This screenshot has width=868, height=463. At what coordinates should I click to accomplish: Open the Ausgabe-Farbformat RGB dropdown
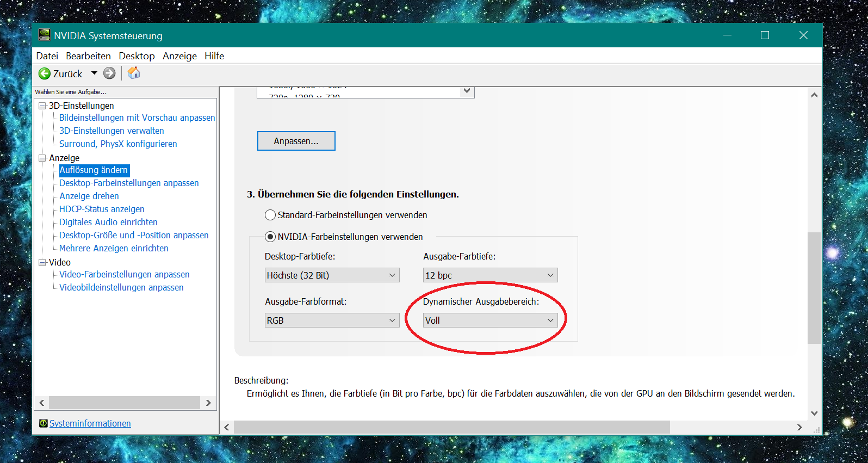coord(332,320)
